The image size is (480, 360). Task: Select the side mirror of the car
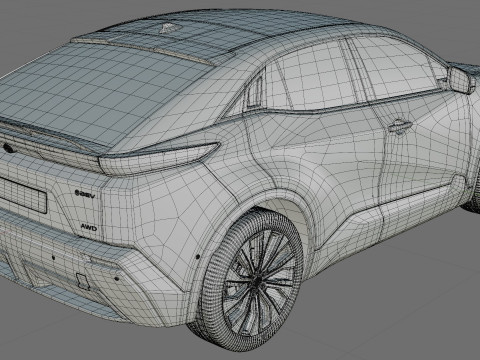(460, 79)
